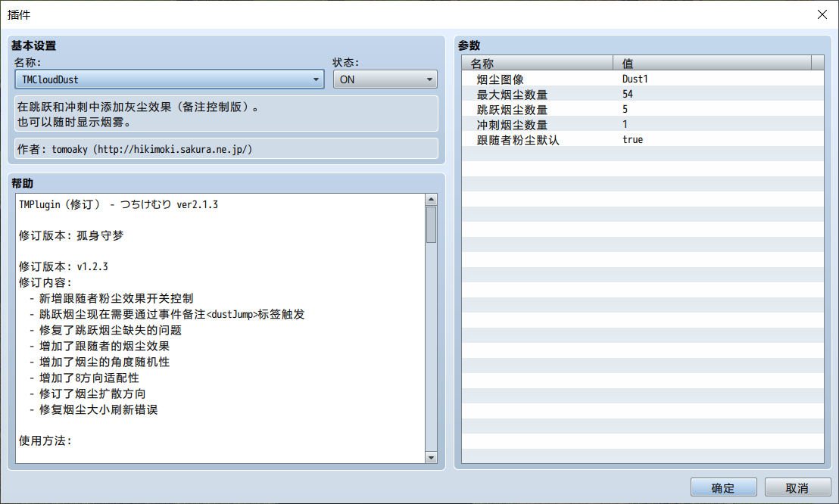Open the plugin name dropdown TMCloudDust
The height and width of the screenshot is (504, 839).
169,79
